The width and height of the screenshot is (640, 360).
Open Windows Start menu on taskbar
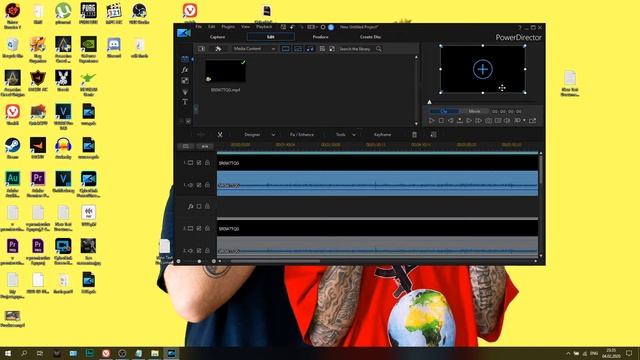(x=8, y=353)
